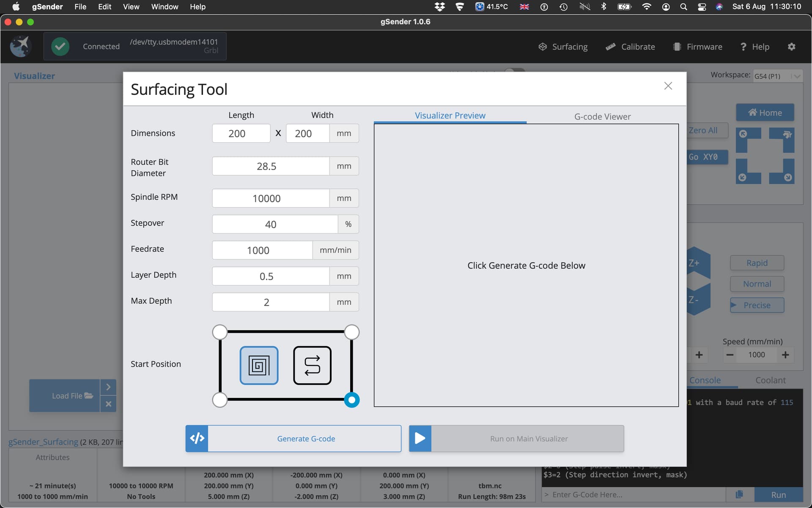Image resolution: width=812 pixels, height=508 pixels.
Task: Open macOS Control Center icon
Action: (702, 7)
